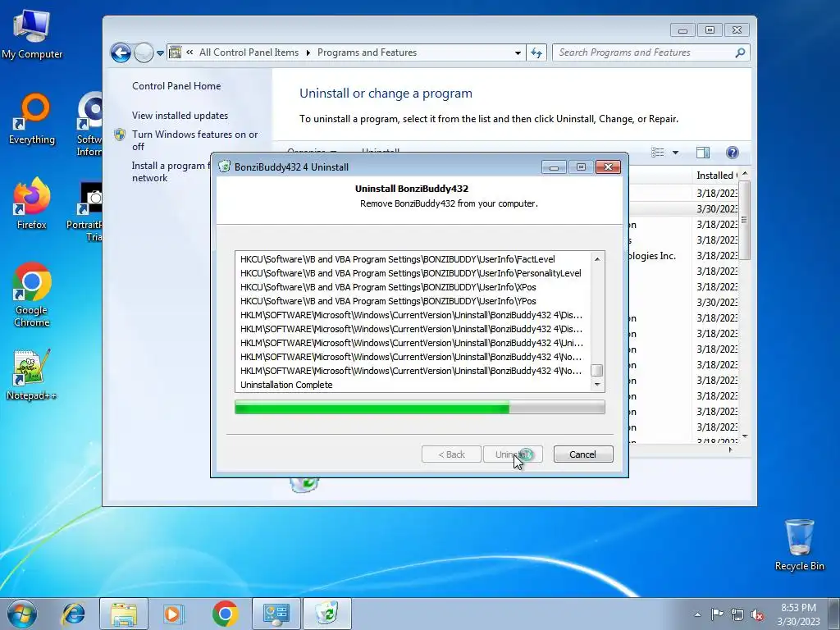
Task: Open Chrome from the taskbar
Action: [x=225, y=614]
